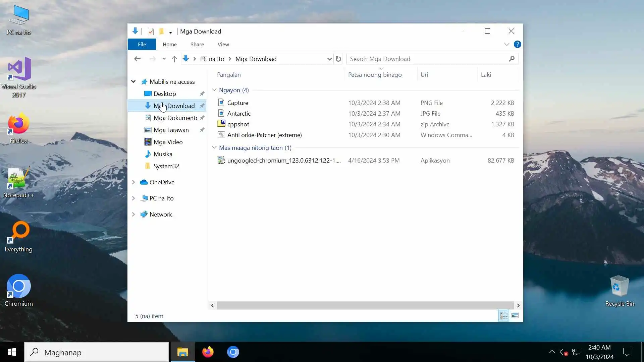Screen dimensions: 644x362
Task: Click PC na Ito in the breadcrumb path
Action: click(212, 59)
